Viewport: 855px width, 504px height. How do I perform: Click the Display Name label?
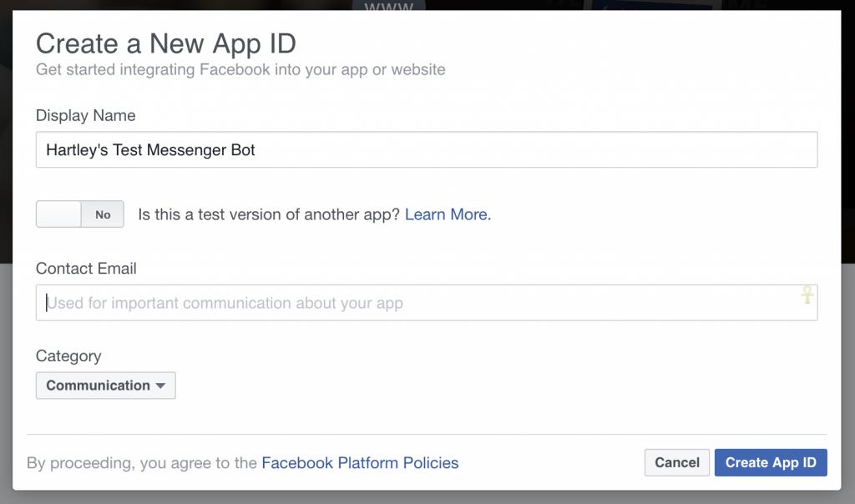pos(85,115)
